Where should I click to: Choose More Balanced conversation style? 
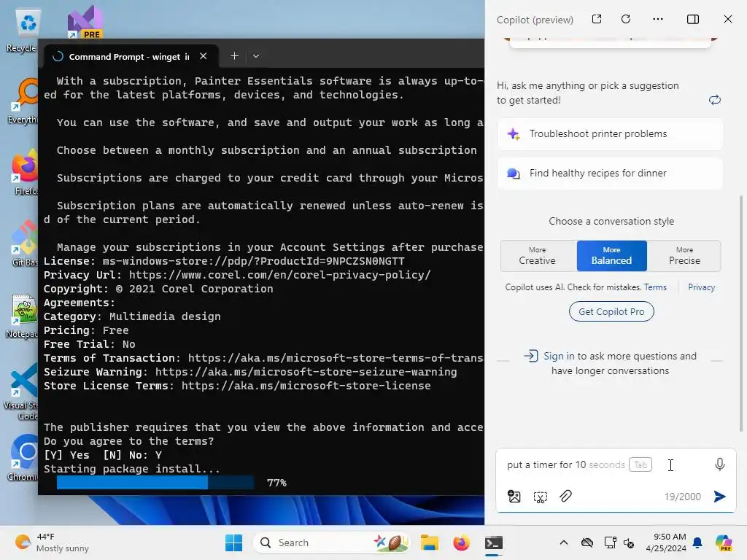coord(612,256)
